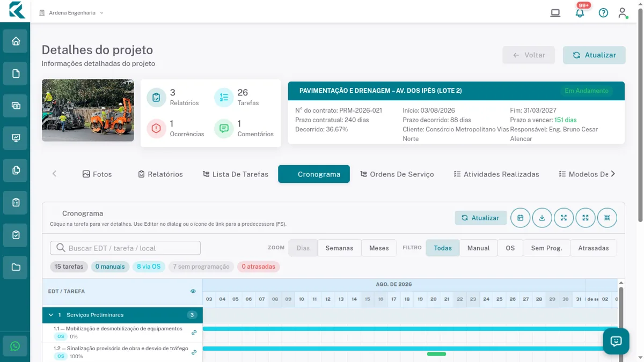The image size is (644, 362).
Task: Open the WhatsApp icon in the sidebar
Action: tap(15, 346)
